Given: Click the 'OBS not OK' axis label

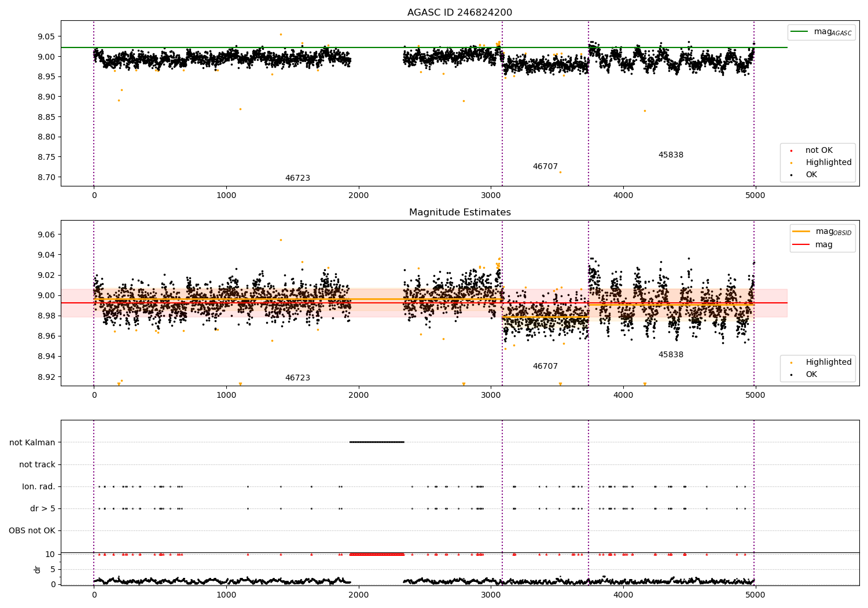Looking at the screenshot, I should (x=32, y=530).
